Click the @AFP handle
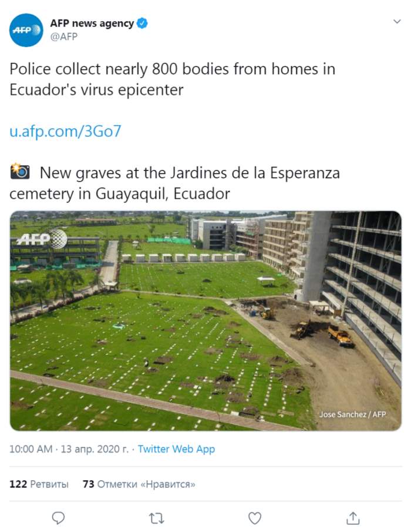 coord(64,36)
